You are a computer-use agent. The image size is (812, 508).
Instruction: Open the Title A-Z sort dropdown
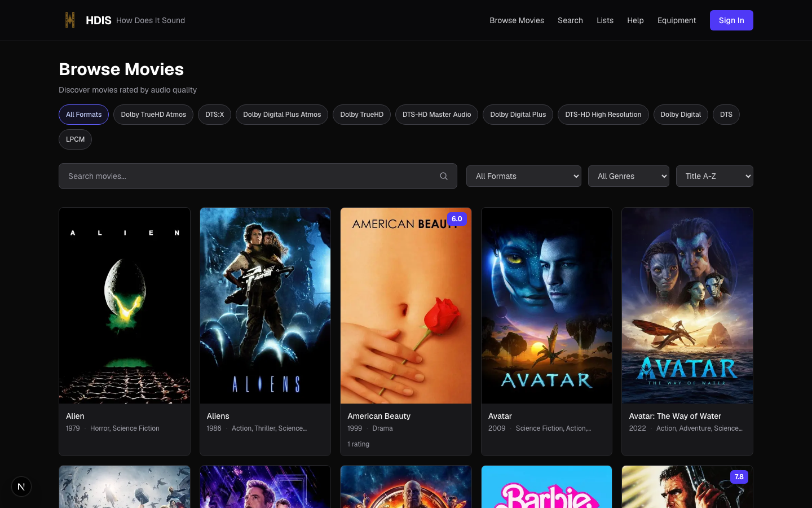(714, 176)
